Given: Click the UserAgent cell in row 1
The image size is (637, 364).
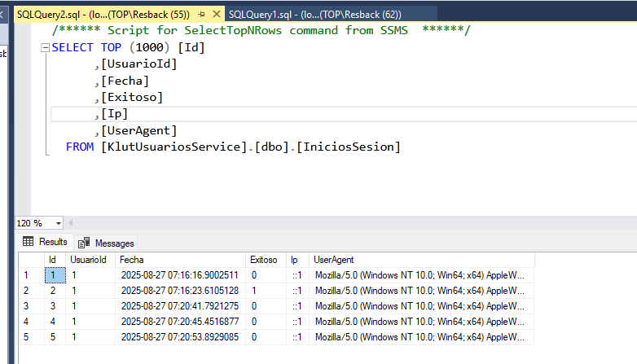Looking at the screenshot, I should [422, 275].
